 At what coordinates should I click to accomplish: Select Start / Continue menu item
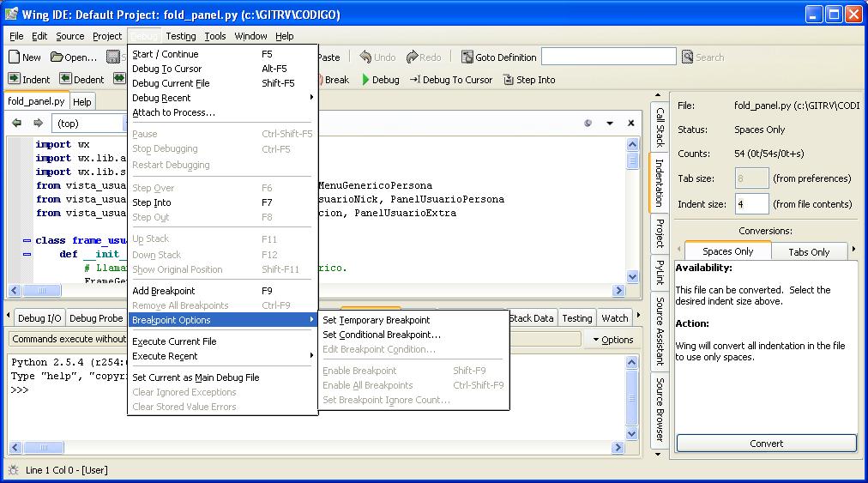pyautogui.click(x=222, y=54)
